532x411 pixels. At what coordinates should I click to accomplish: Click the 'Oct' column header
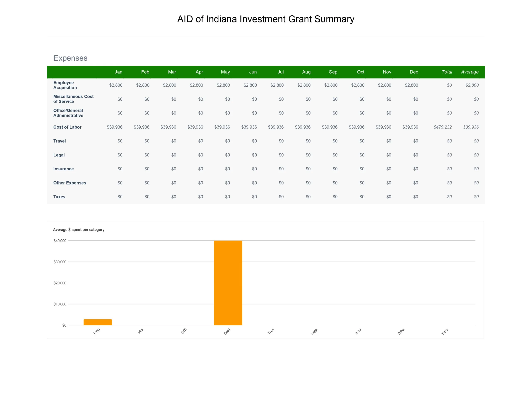click(x=361, y=72)
